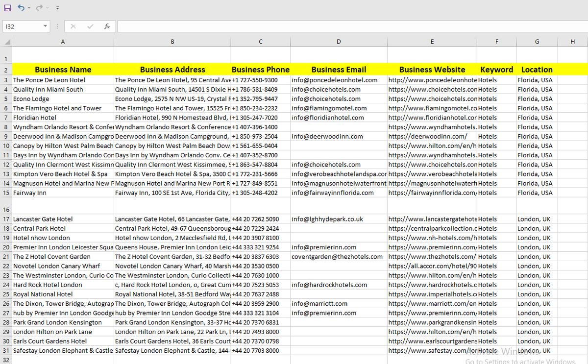Select column E header
The height and width of the screenshot is (364, 588).
[432, 42]
